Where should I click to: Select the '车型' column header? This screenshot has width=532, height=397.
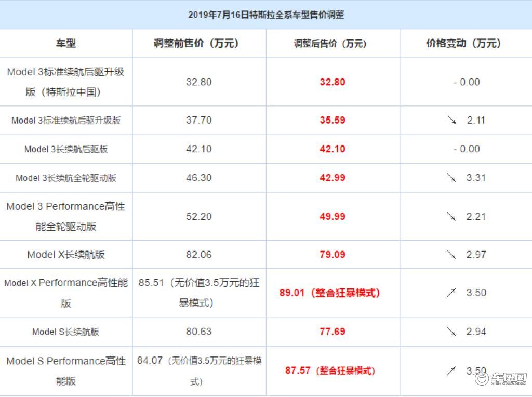coord(66,44)
